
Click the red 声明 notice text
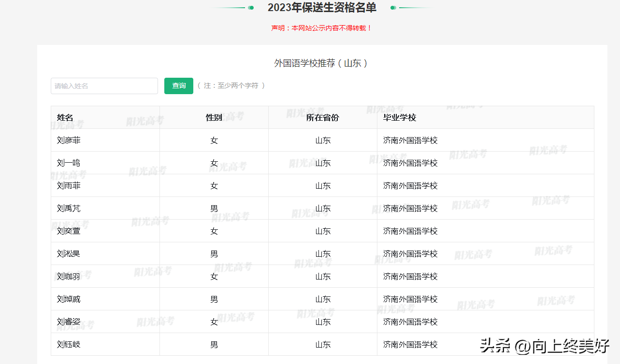[x=322, y=28]
